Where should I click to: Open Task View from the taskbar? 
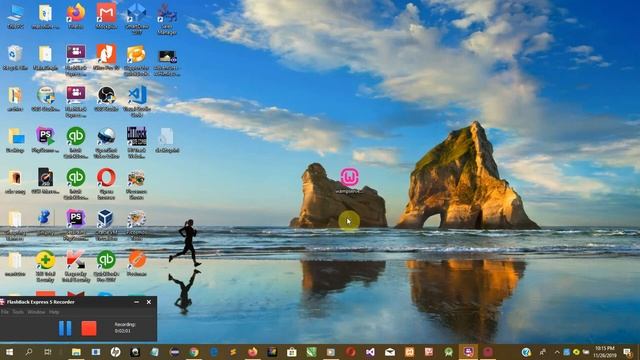(x=48, y=352)
